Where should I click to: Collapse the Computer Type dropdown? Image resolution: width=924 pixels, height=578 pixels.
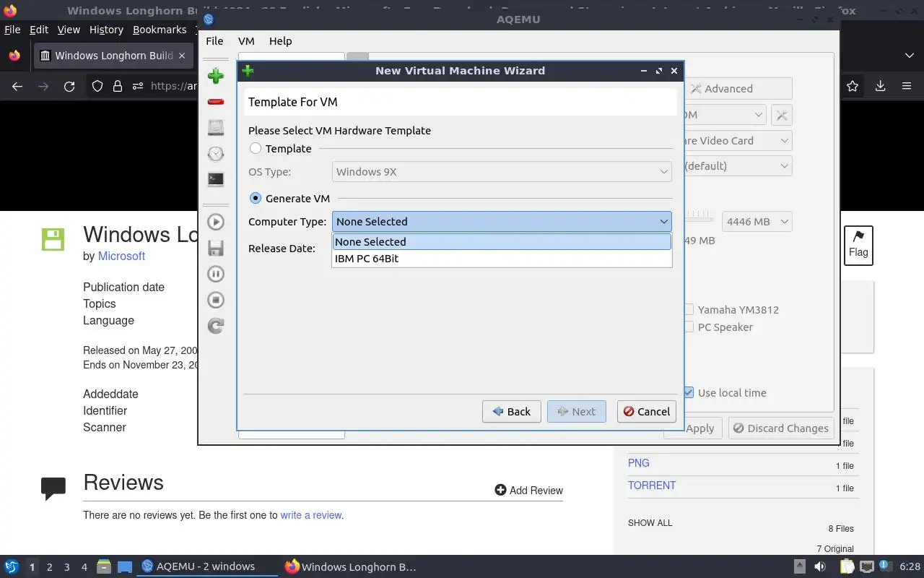tap(502, 221)
